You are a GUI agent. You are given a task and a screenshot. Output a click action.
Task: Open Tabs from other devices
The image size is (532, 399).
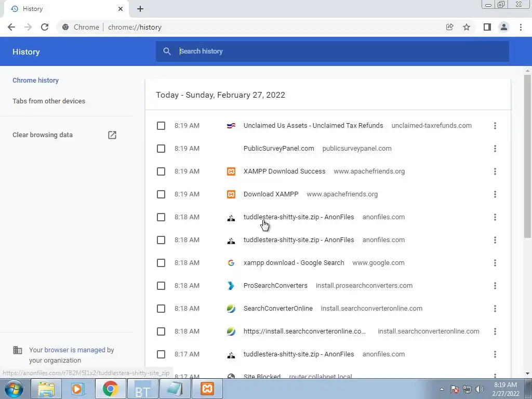coord(49,101)
